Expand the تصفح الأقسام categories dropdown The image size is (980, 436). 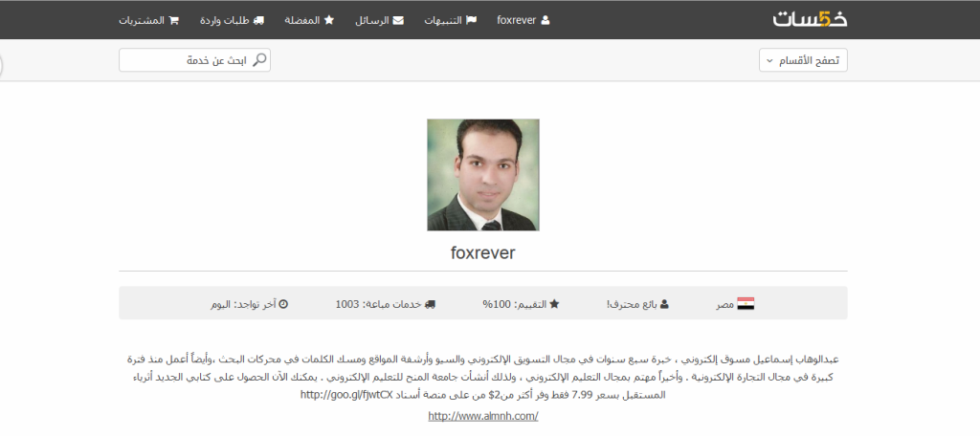[803, 60]
